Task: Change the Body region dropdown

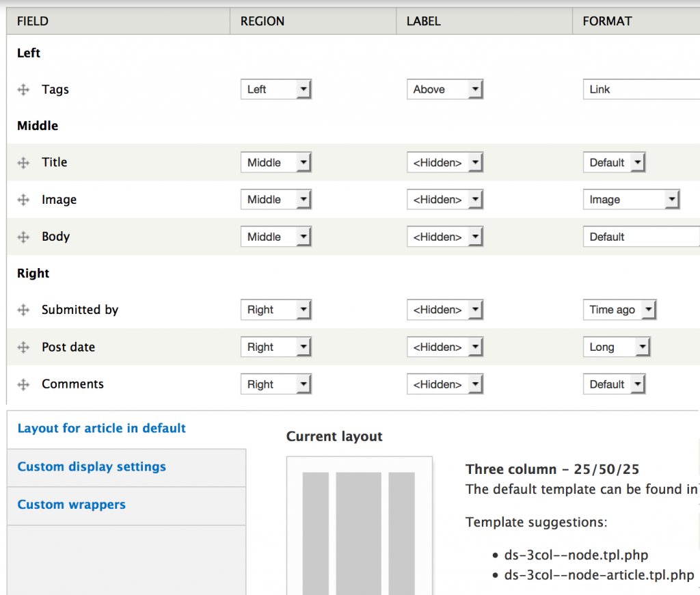Action: coord(275,237)
